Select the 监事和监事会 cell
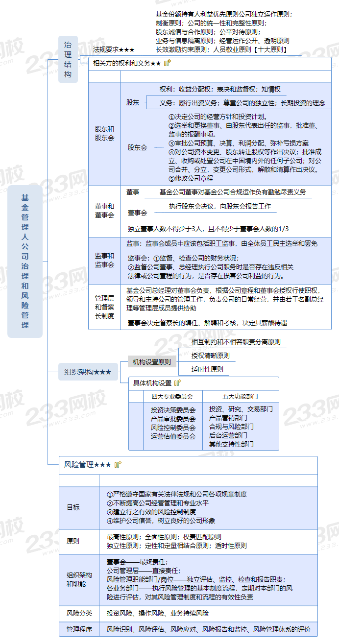 104,260
